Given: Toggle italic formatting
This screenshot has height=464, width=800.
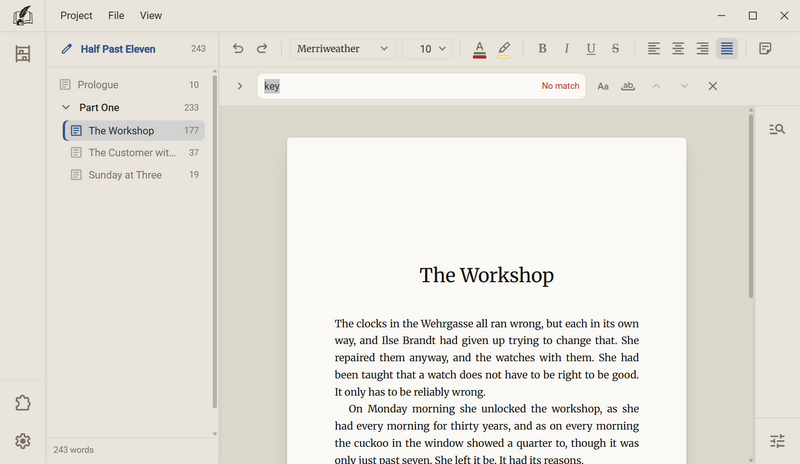Looking at the screenshot, I should pyautogui.click(x=566, y=48).
